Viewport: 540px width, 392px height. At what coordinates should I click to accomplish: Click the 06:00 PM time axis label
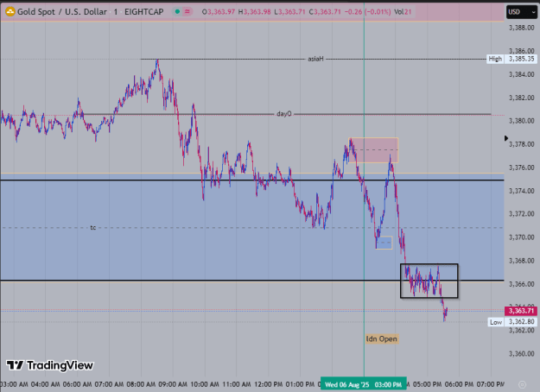tap(459, 384)
